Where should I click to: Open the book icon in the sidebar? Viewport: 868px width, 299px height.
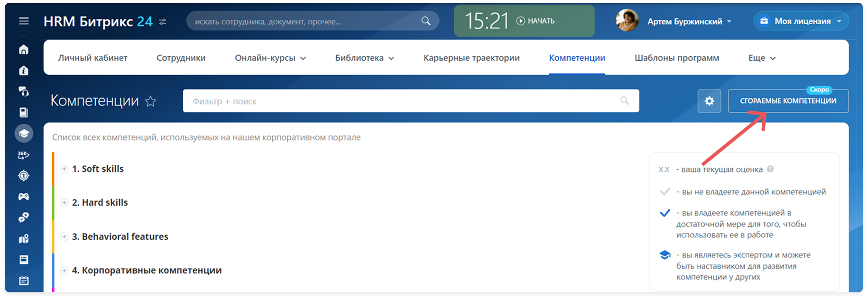24,112
